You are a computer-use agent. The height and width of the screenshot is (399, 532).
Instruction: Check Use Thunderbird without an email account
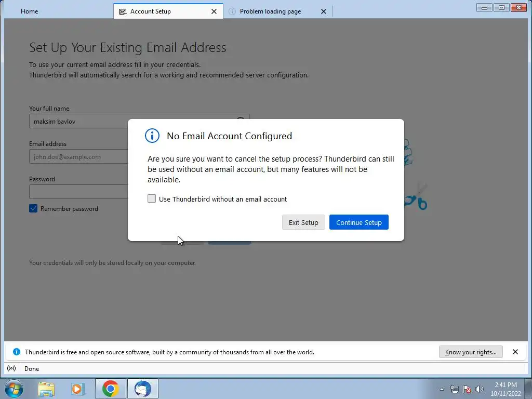(152, 199)
